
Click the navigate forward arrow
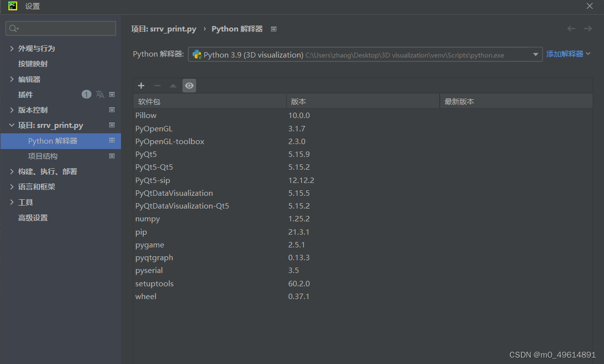tap(588, 29)
